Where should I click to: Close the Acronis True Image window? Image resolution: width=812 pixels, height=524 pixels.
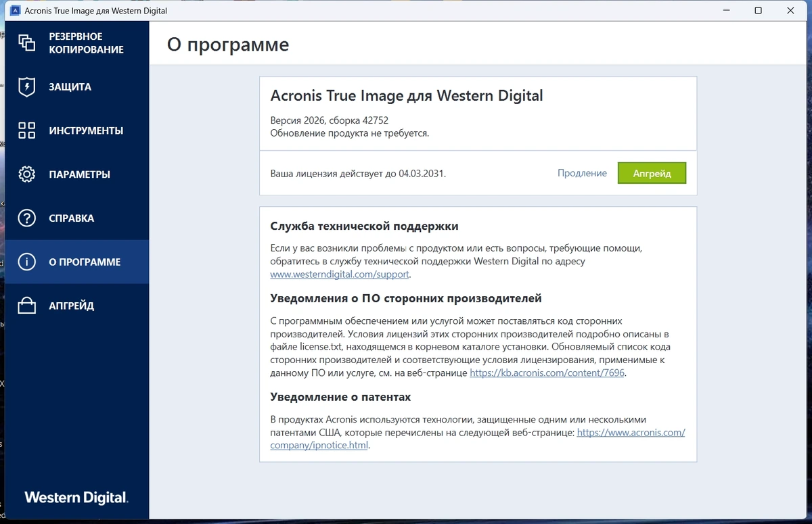pyautogui.click(x=790, y=11)
